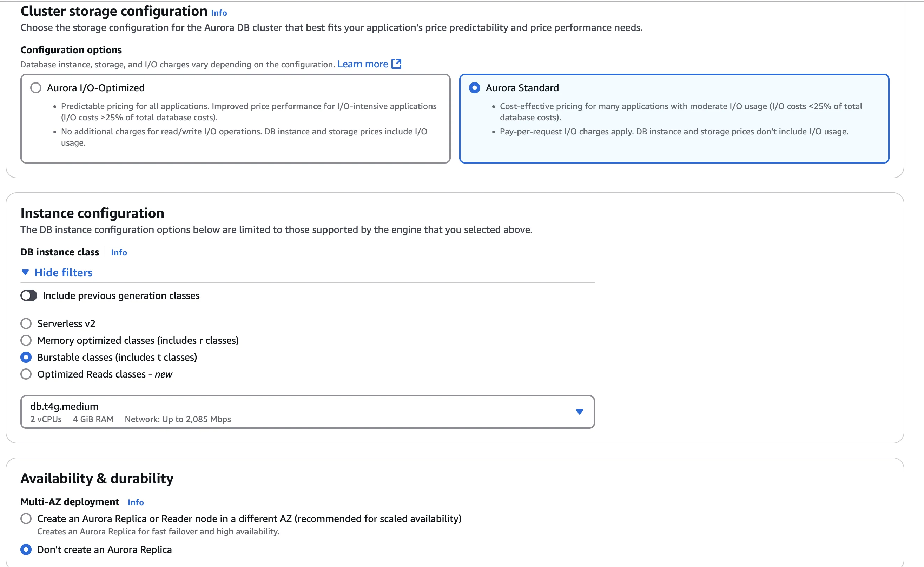Click the Aurora Standard option card
Image resolution: width=924 pixels, height=567 pixels.
(674, 146)
